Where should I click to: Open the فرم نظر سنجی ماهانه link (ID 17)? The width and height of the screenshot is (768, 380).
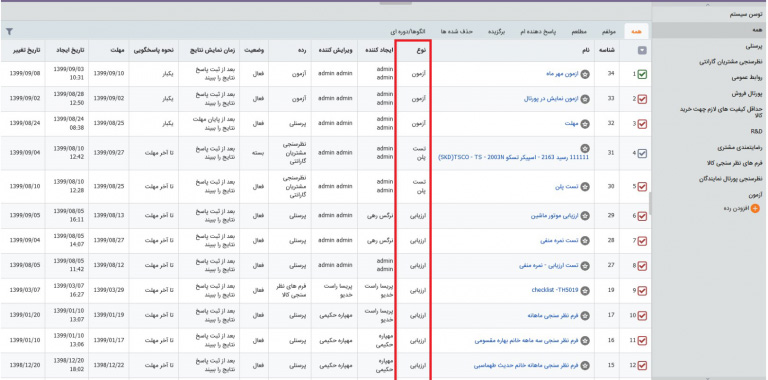(x=554, y=315)
